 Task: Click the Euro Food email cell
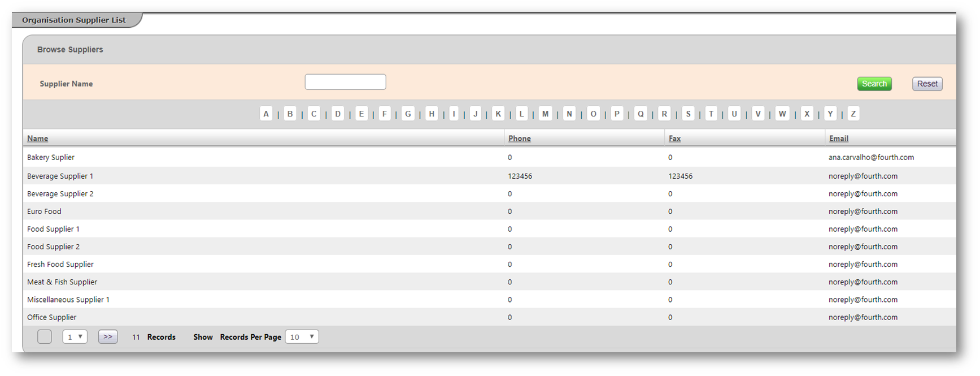coord(863,211)
